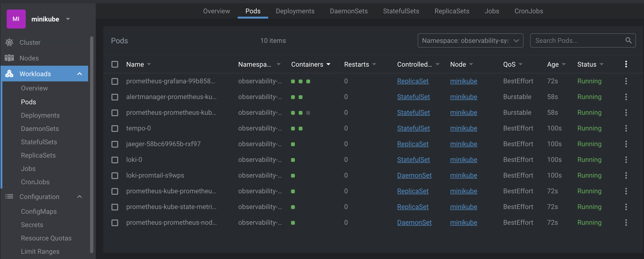Switch to the Deployments tab
The height and width of the screenshot is (259, 644).
295,11
